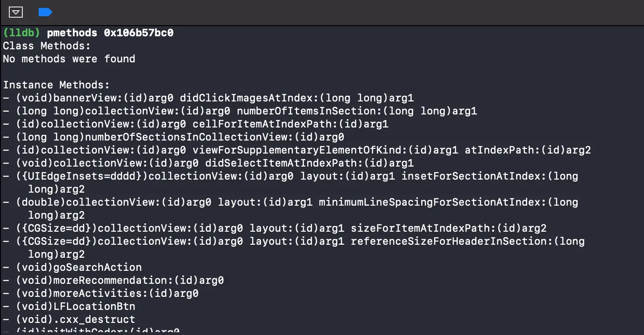
Task: Click the moreRecommendation: method line
Action: pos(113,281)
